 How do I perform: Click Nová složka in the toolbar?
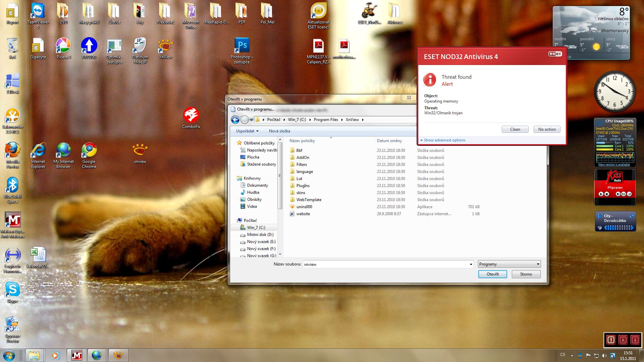[279, 131]
